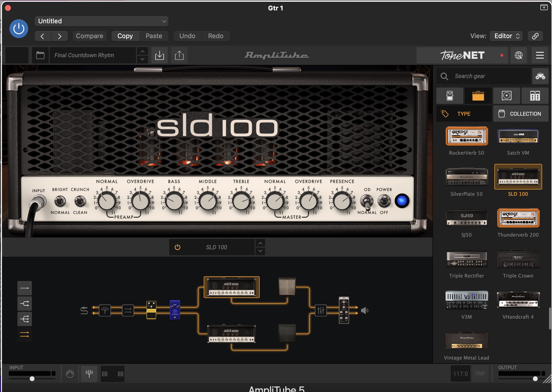Viewport: 552px width, 392px height.
Task: Toggle the SLD 100 module power icon
Action: point(178,247)
